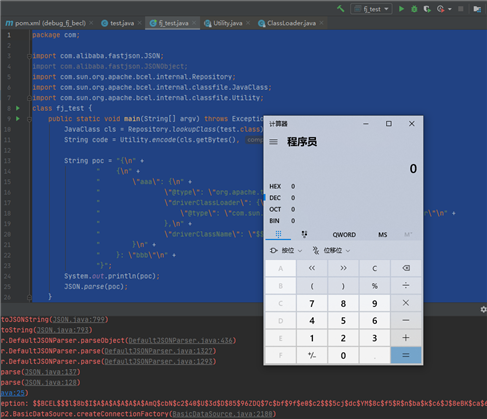Image resolution: width=487 pixels, height=419 pixels.
Task: Start the Debug bug icon
Action: point(414,9)
